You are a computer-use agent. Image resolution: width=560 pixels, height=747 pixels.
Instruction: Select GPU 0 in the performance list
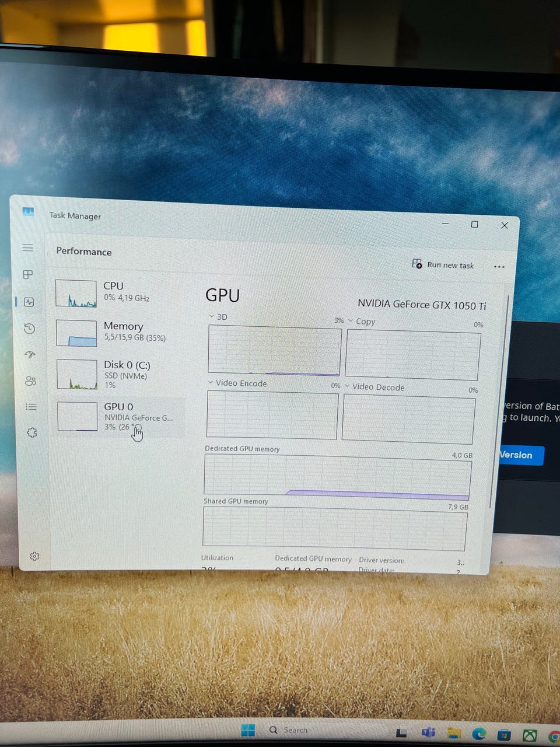120,417
